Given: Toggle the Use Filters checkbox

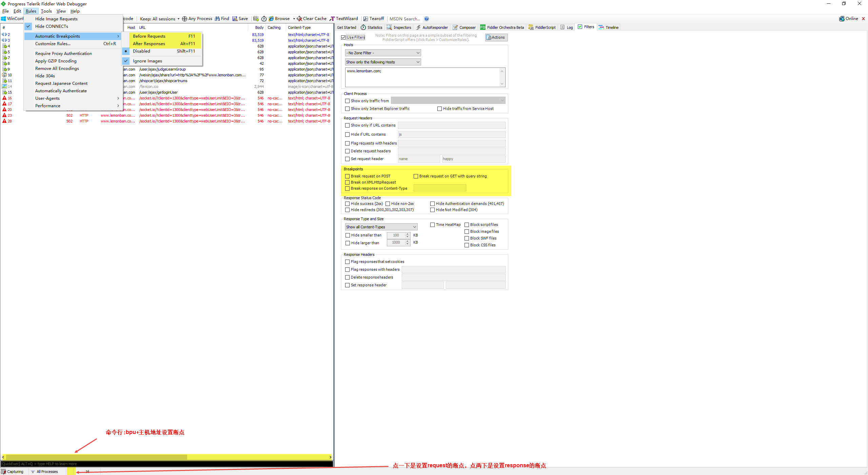Looking at the screenshot, I should 347,37.
